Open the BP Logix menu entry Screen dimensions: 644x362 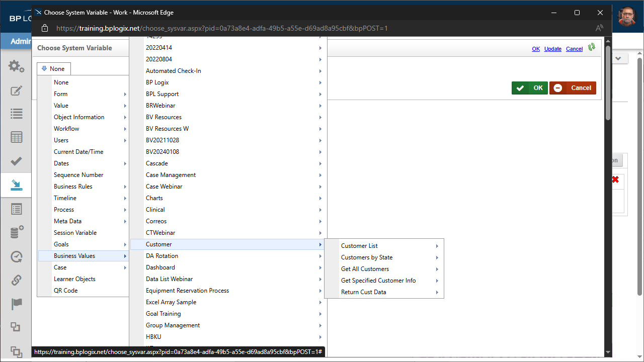228,82
